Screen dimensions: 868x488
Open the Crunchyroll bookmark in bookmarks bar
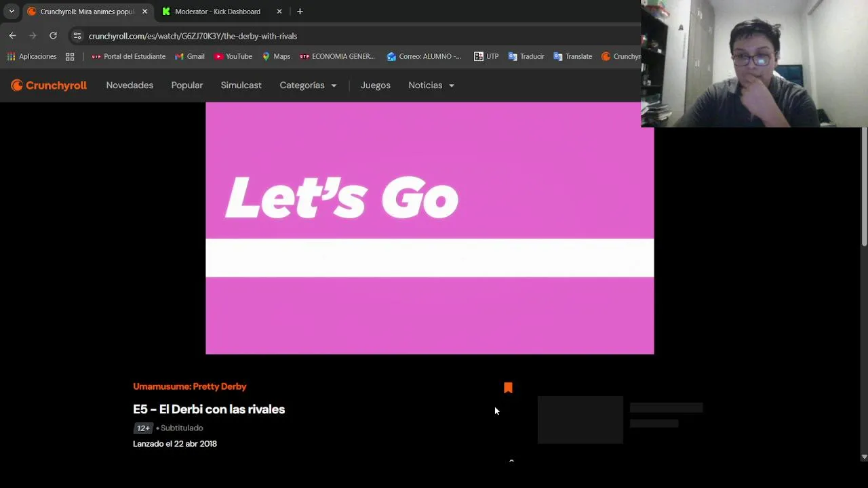click(620, 56)
